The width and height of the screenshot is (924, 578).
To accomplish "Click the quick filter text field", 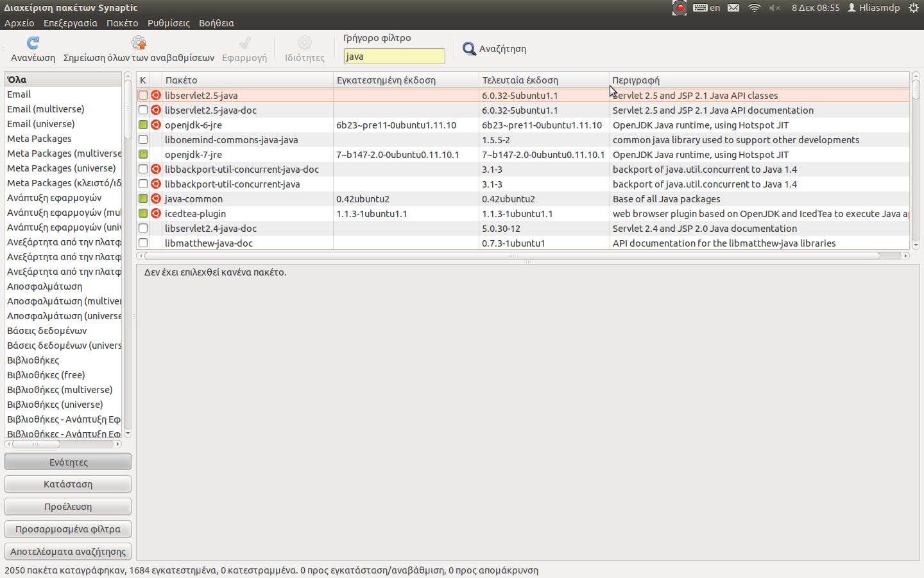I will click(394, 57).
